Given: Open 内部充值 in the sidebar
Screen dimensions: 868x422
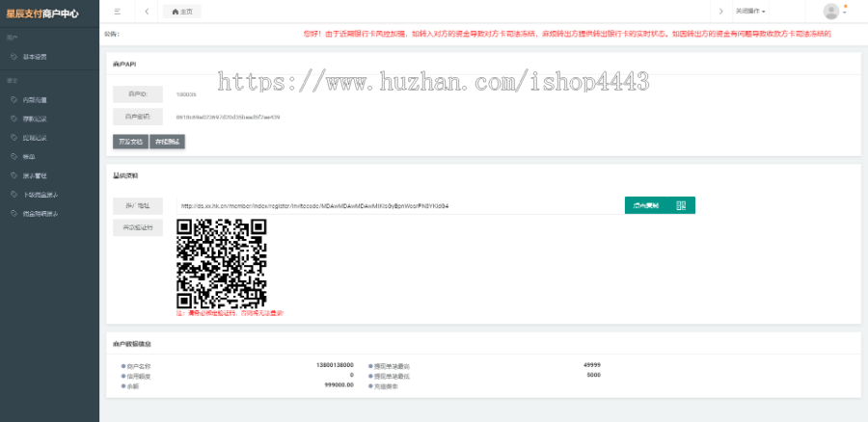Looking at the screenshot, I should [x=35, y=100].
